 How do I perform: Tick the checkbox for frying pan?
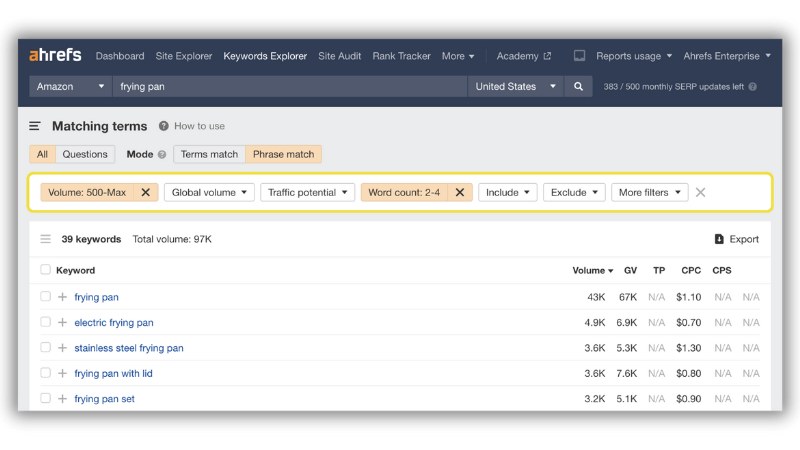coord(45,296)
